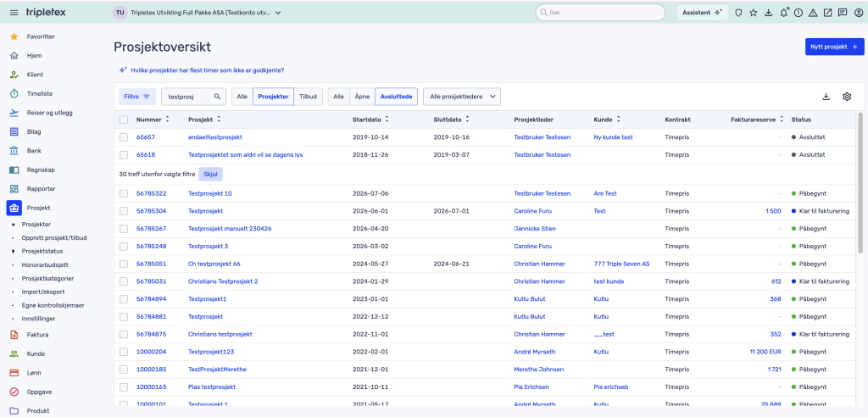The height and width of the screenshot is (417, 868).
Task: Click the star favorites icon in top bar
Action: tap(754, 13)
